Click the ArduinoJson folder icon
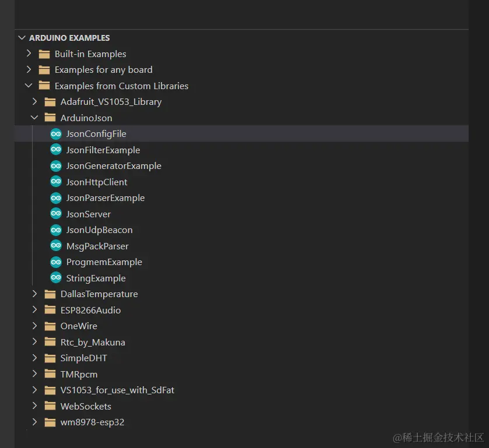489x448 pixels. (x=50, y=118)
